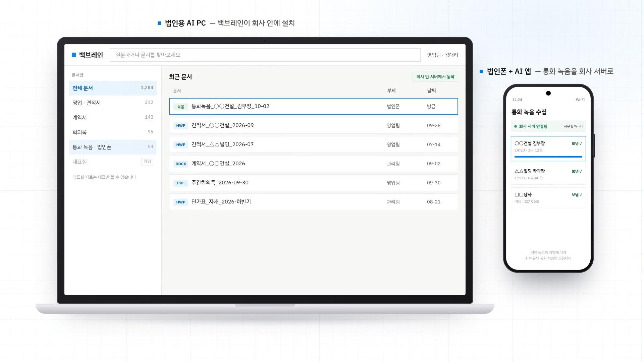
Task: Open △△빌딩 박과장 call card on phone
Action: (548, 174)
